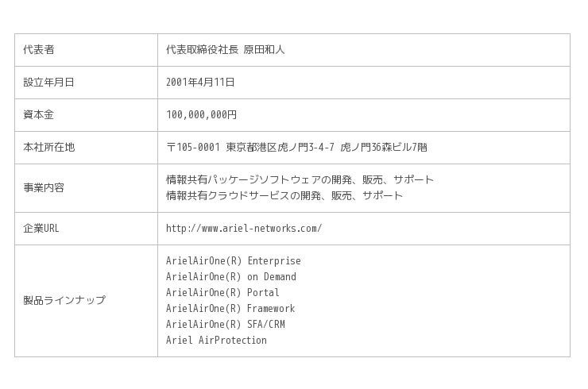Select the 2001年4月11日 date text
The image size is (588, 389).
point(200,83)
